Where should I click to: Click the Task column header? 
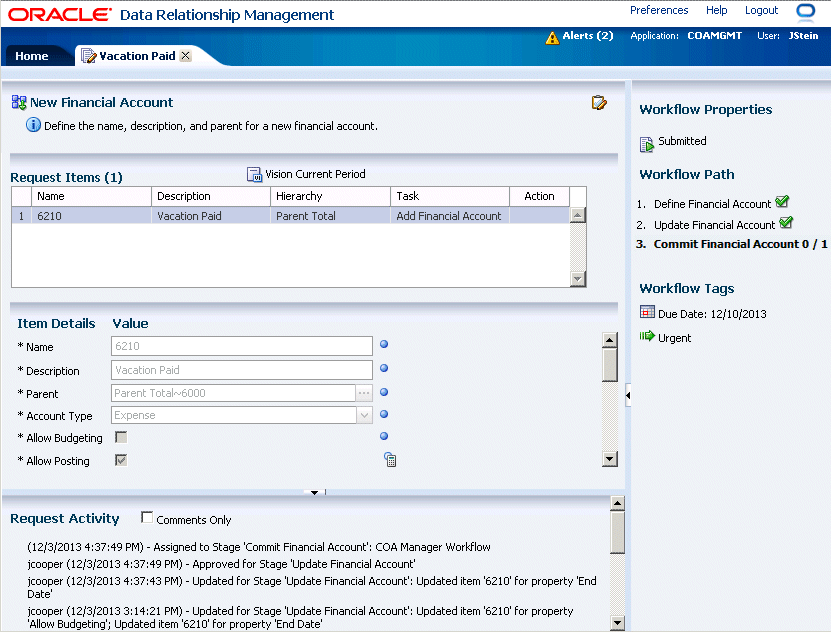pos(450,196)
